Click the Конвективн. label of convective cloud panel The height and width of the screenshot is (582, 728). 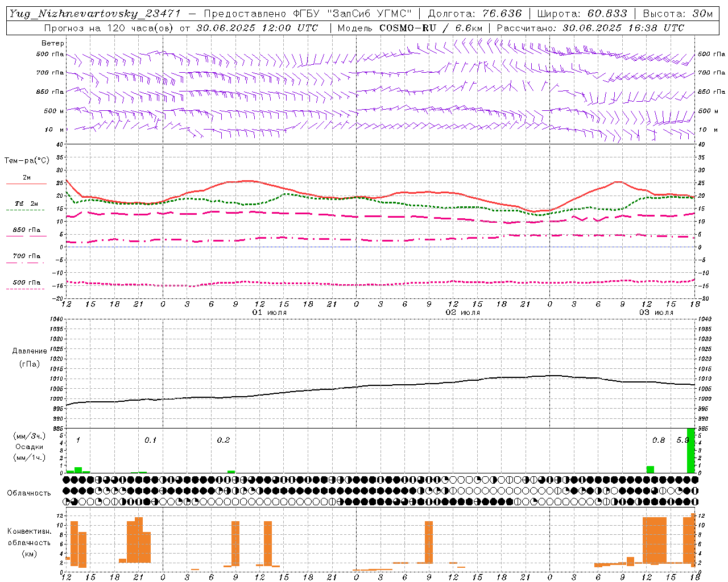click(x=30, y=531)
